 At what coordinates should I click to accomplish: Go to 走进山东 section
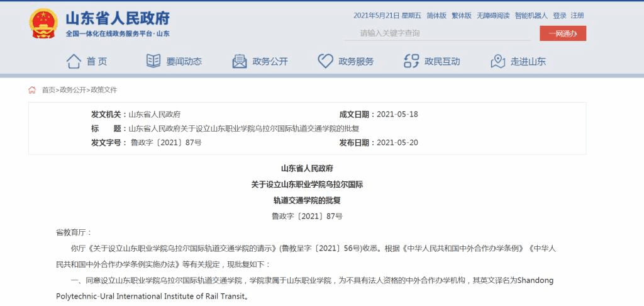[528, 62]
